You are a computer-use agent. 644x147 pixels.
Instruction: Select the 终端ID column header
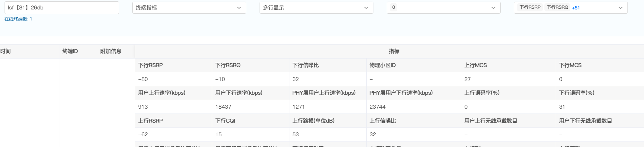pos(70,51)
